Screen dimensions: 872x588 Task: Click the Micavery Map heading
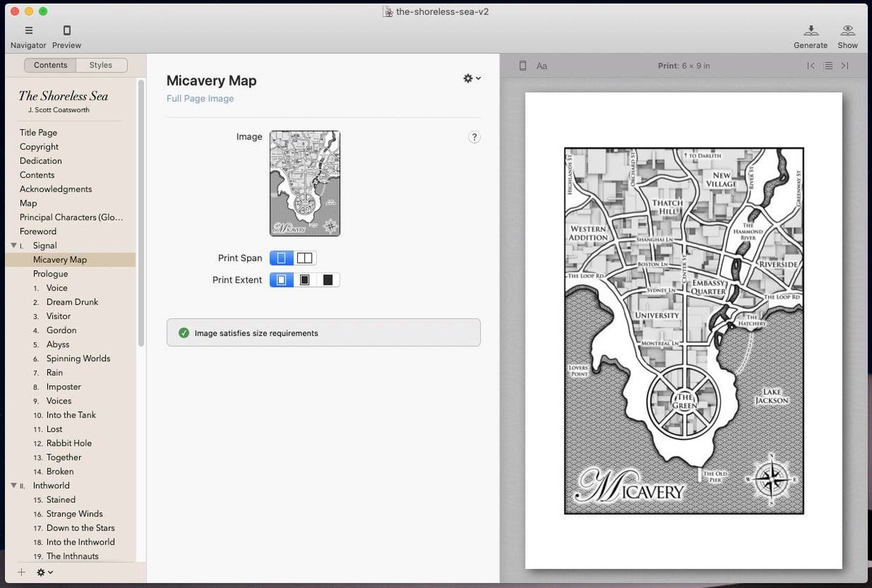point(211,81)
